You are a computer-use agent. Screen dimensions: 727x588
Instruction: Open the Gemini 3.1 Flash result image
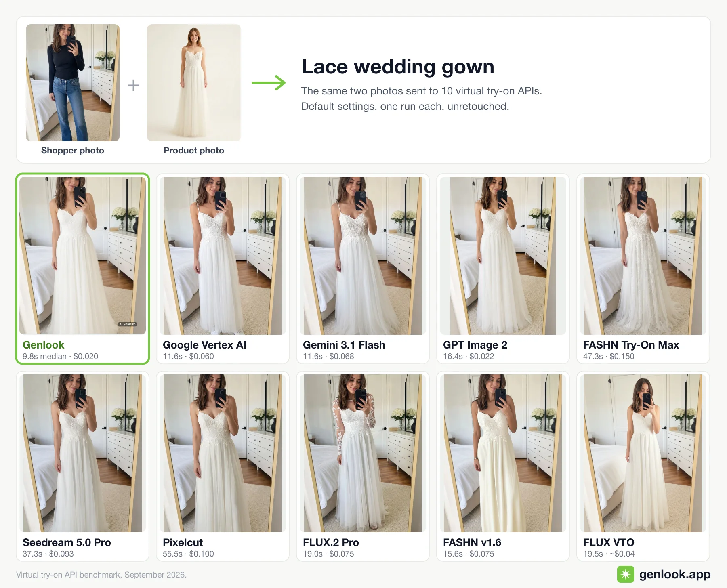coord(363,256)
